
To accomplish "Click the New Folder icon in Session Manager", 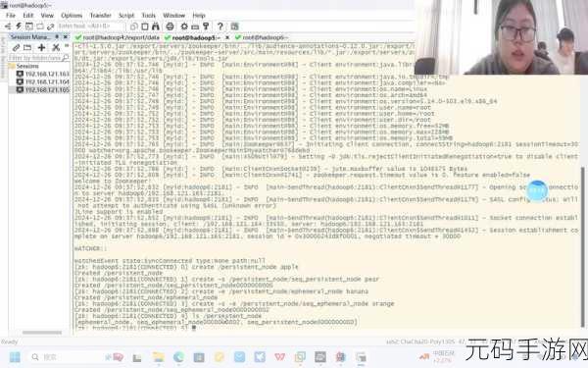I will [27, 48].
